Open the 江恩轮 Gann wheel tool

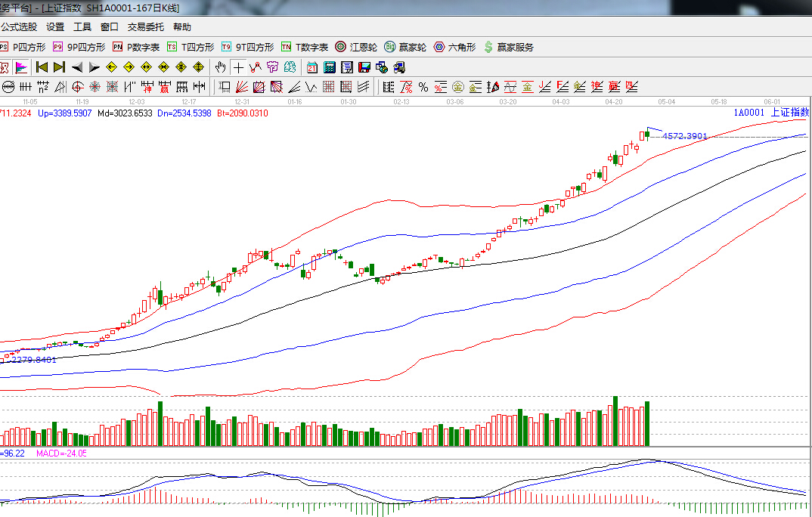(357, 47)
